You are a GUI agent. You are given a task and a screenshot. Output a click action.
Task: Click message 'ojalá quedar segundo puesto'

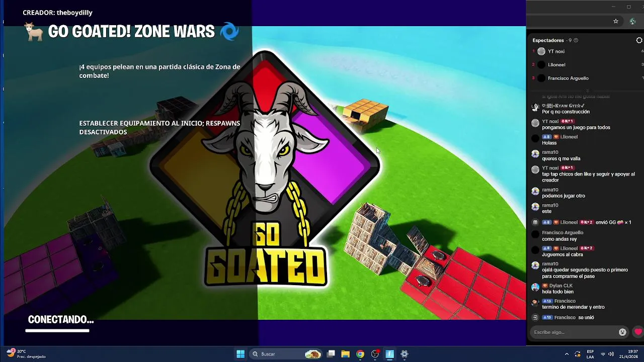[585, 273]
